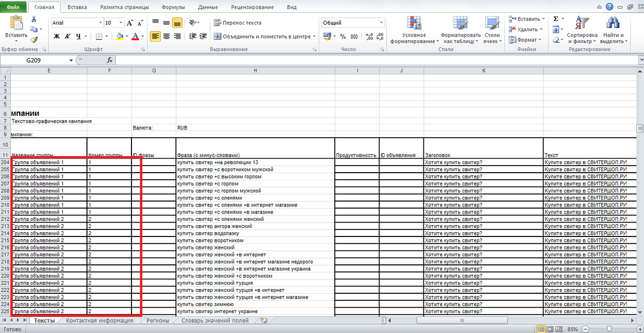Open Найти и выделить binoculars menu
The image size is (644, 333).
coord(613,30)
